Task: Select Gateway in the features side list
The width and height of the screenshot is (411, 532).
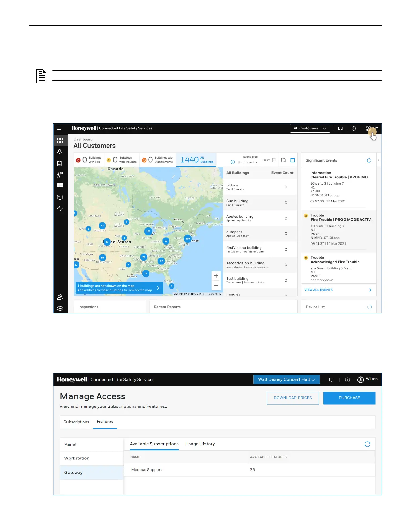Action: point(91,473)
